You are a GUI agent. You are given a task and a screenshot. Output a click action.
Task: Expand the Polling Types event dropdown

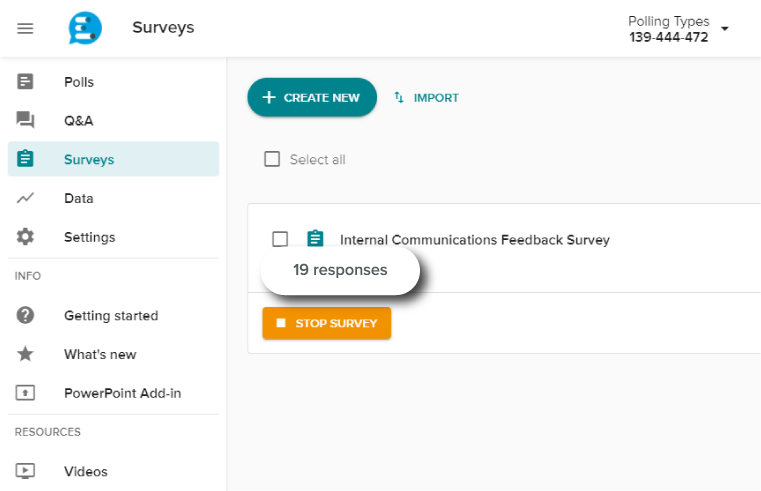click(x=725, y=29)
